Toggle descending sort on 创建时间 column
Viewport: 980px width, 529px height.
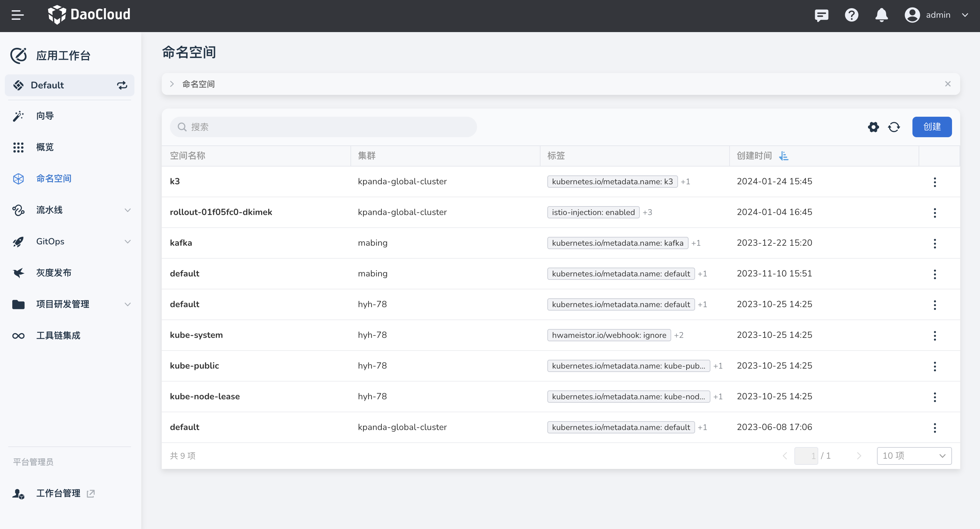click(784, 156)
